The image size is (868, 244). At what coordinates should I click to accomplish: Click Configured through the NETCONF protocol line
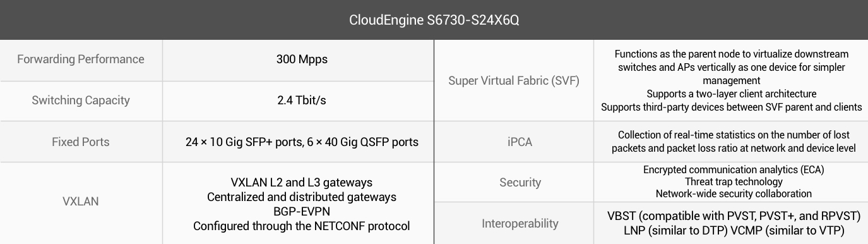(302, 226)
